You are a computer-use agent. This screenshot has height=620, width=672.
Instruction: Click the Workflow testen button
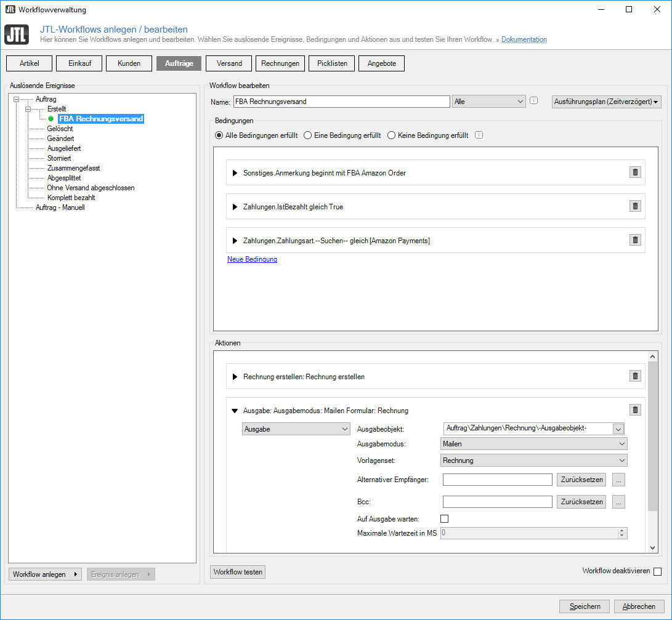pyautogui.click(x=238, y=572)
